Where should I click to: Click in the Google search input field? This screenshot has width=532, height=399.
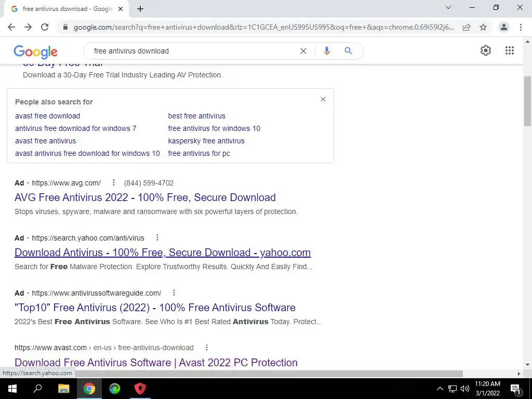click(x=193, y=51)
